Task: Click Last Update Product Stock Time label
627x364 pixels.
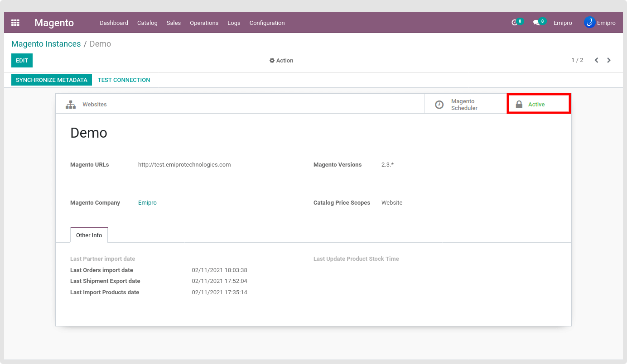Action: (x=356, y=259)
